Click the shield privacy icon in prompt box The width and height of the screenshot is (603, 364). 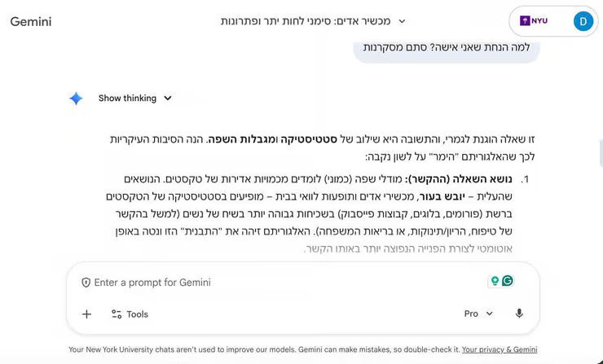(86, 283)
